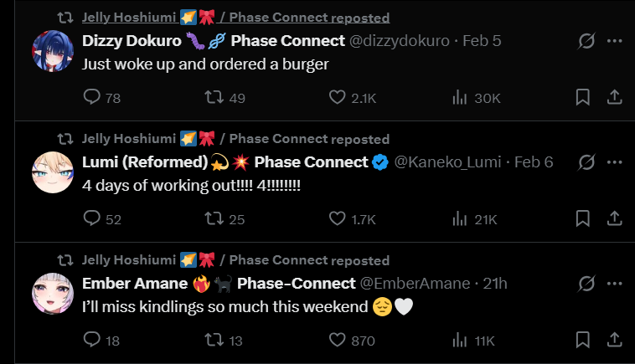Image resolution: width=635 pixels, height=364 pixels.
Task: Repost Dizzy Dokuro's burger post
Action: click(214, 98)
